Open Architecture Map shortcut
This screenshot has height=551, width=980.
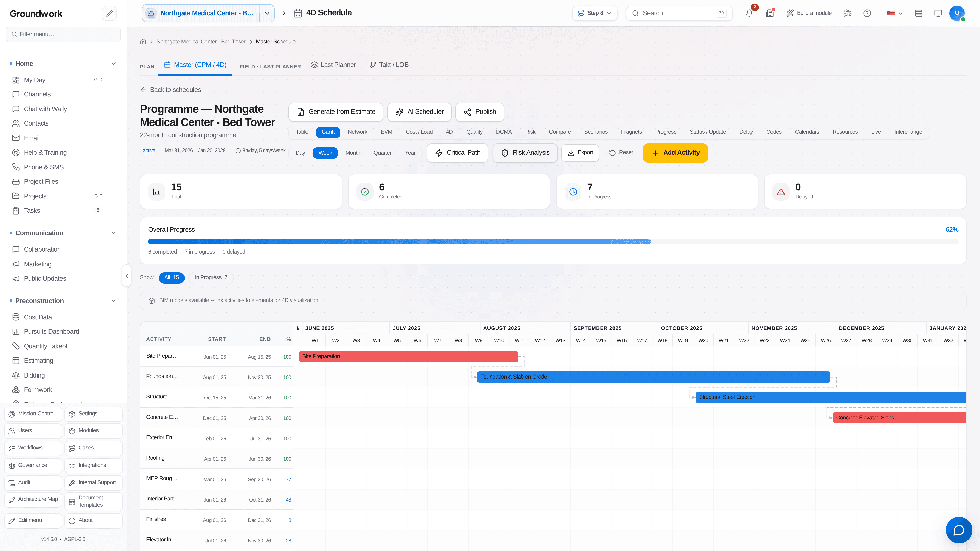[33, 500]
